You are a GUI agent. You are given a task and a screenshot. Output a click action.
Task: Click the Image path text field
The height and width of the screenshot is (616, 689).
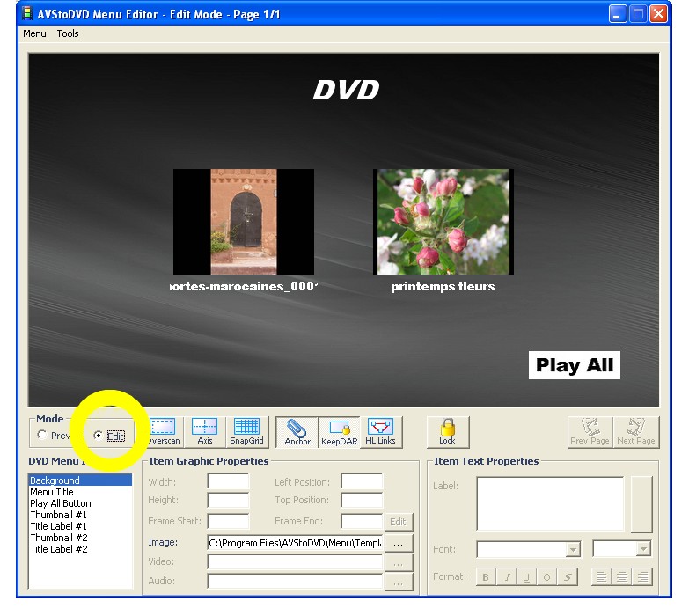click(295, 543)
